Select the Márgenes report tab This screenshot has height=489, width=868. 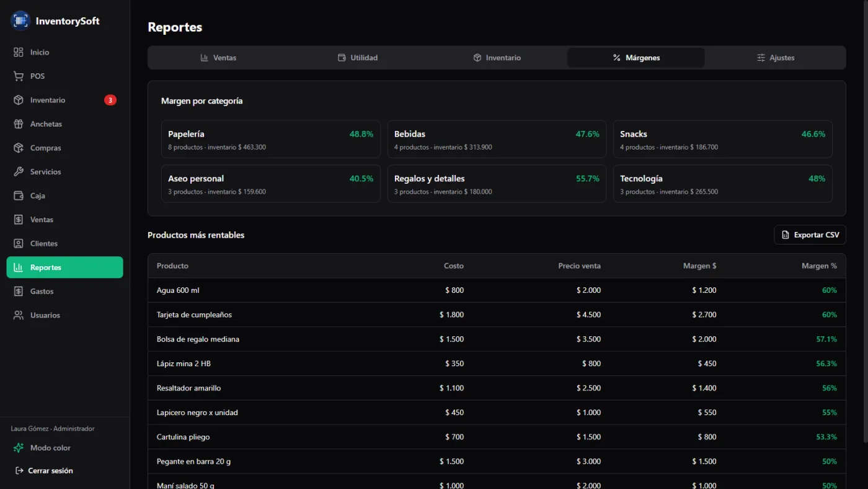[x=636, y=58]
